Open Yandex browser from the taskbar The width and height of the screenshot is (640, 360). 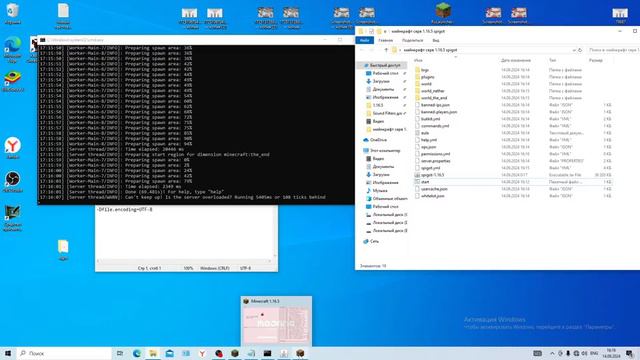(x=202, y=353)
